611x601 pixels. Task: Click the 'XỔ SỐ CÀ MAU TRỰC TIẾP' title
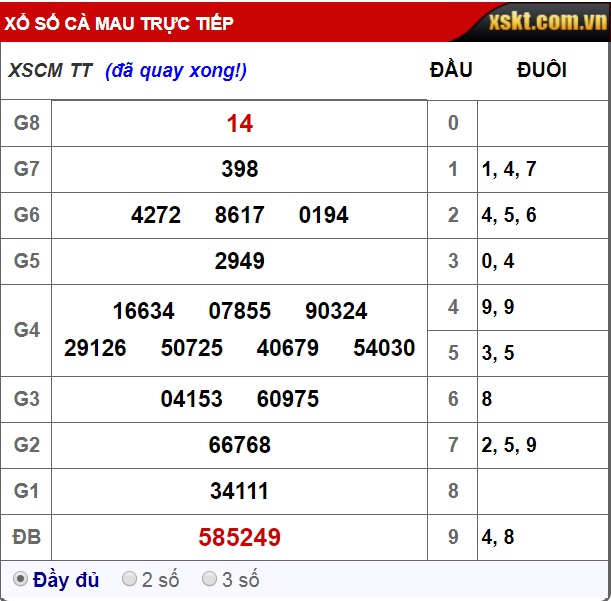pos(119,22)
